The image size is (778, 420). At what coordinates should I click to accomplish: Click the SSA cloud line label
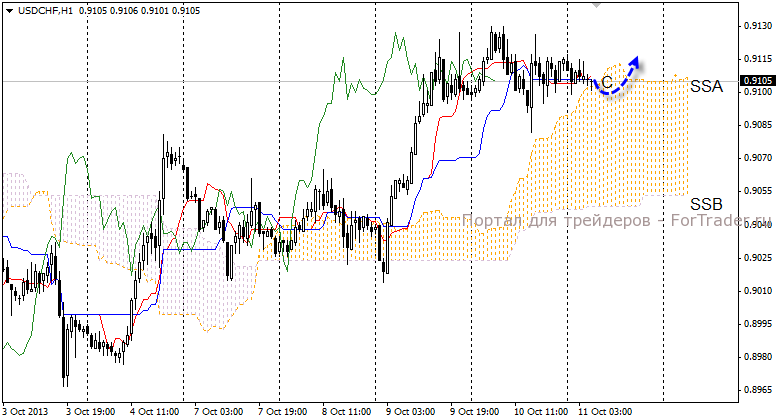click(707, 86)
